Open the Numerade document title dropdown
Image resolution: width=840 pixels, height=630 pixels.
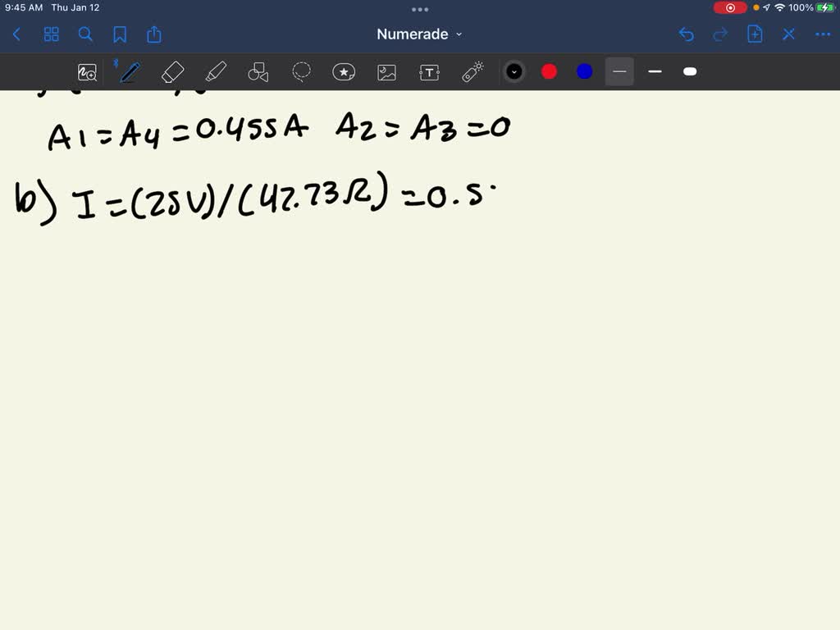click(x=419, y=34)
